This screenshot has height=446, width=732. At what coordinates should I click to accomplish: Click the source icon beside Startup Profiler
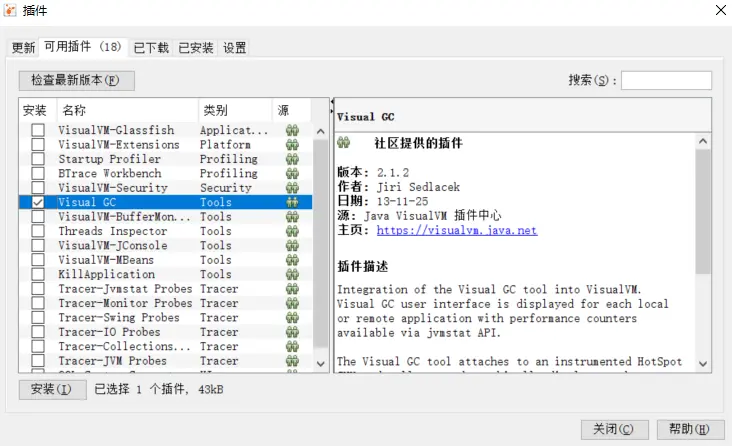(x=292, y=159)
